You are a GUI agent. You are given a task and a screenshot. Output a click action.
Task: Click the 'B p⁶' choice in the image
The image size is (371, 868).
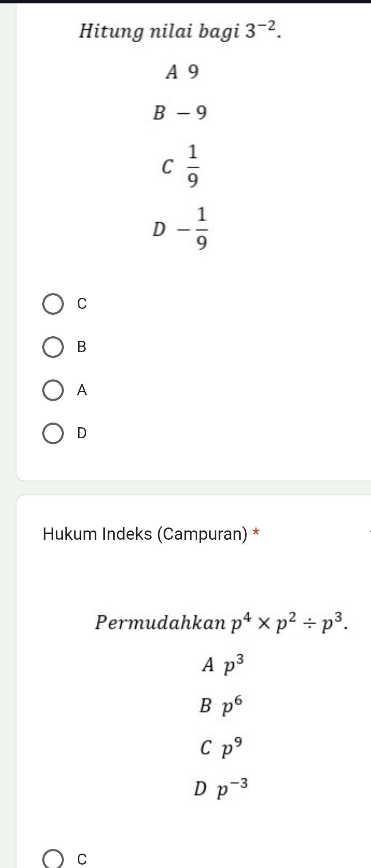point(222,705)
